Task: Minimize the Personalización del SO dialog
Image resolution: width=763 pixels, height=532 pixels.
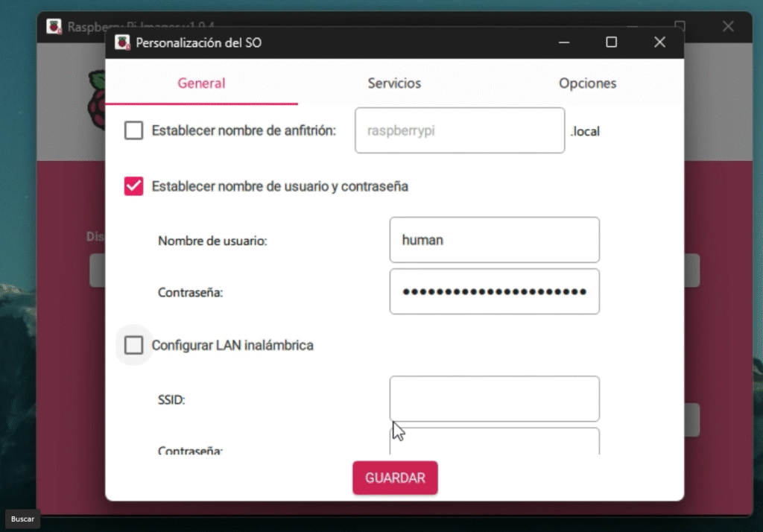Action: point(564,42)
